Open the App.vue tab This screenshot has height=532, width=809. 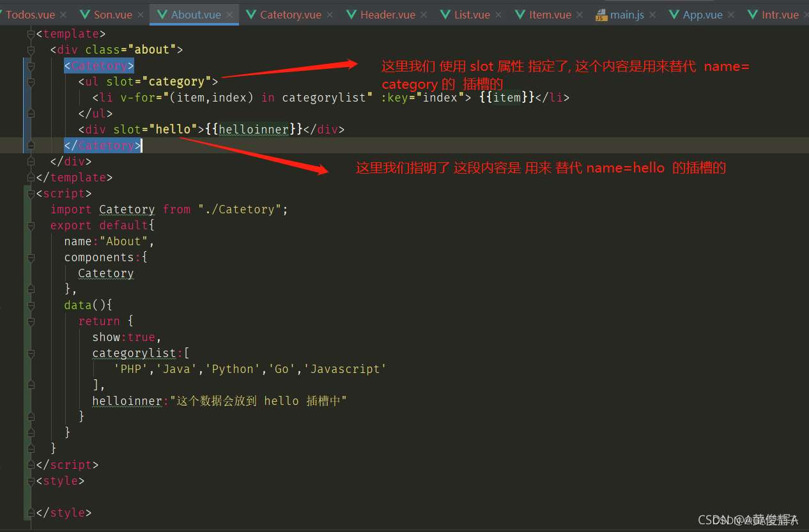pos(702,15)
